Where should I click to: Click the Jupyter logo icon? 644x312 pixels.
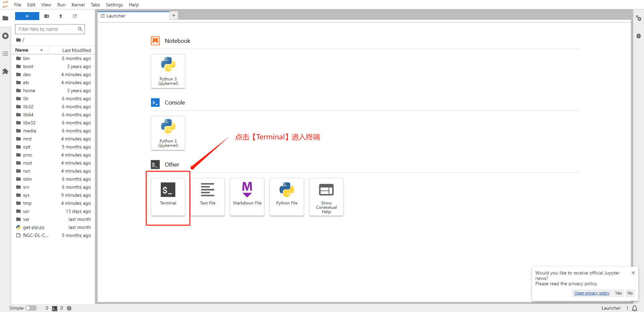[5, 5]
